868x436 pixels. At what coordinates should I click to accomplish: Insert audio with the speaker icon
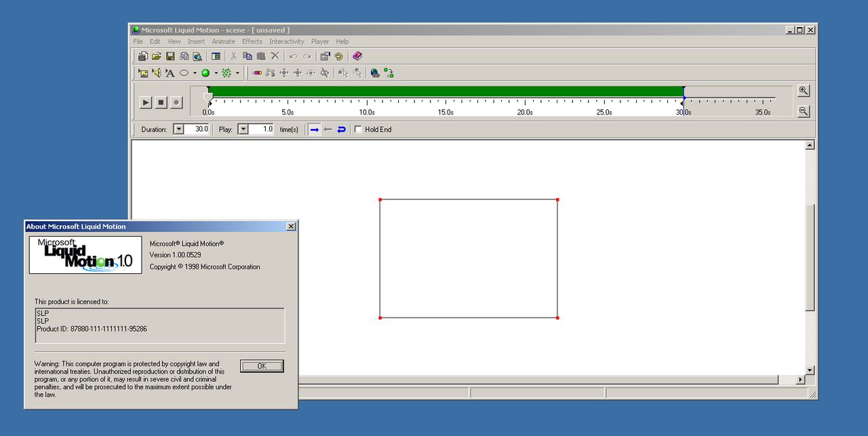[157, 73]
